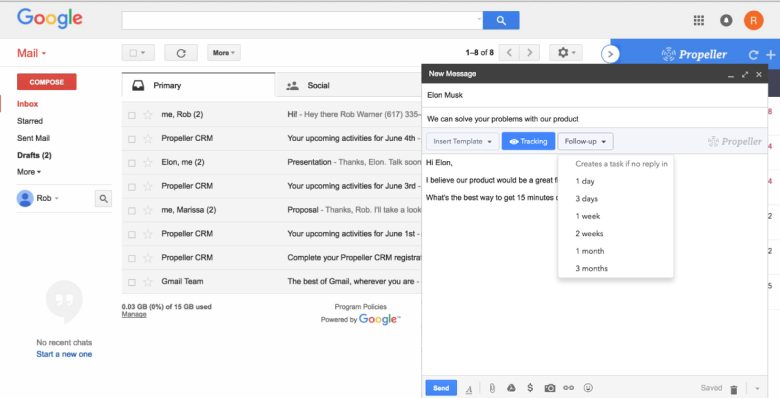This screenshot has width=780, height=398.
Task: Star the Elon, me conversation
Action: (148, 162)
